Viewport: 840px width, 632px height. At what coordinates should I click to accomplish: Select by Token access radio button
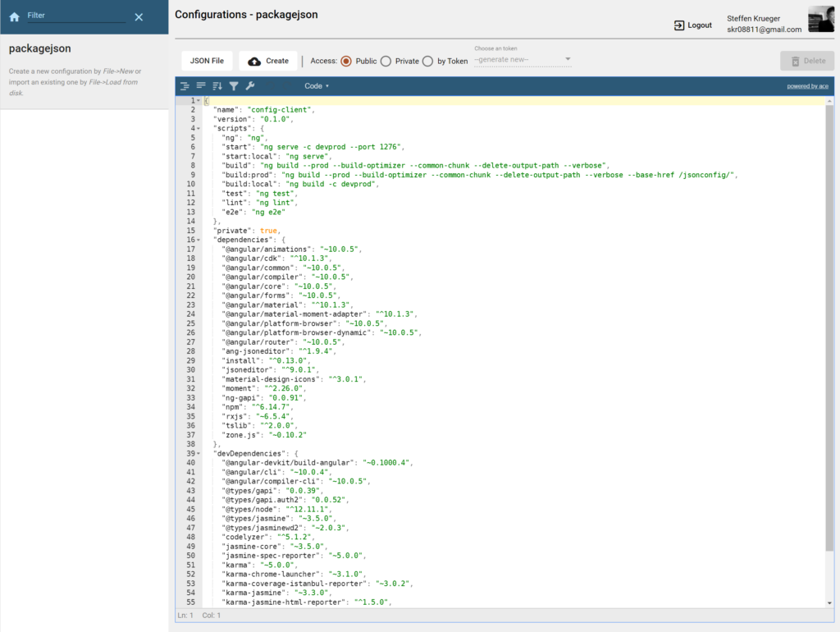click(x=427, y=61)
